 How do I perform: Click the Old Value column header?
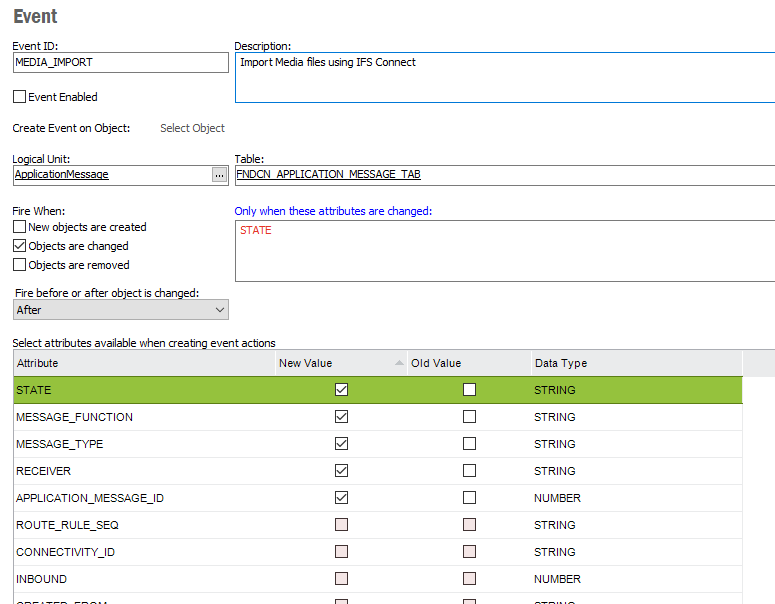click(468, 363)
